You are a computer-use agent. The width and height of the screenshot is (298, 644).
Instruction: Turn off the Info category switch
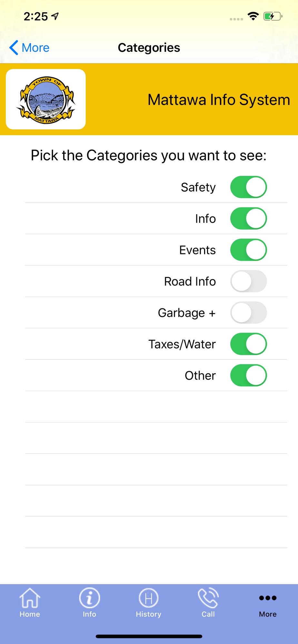[x=248, y=219]
